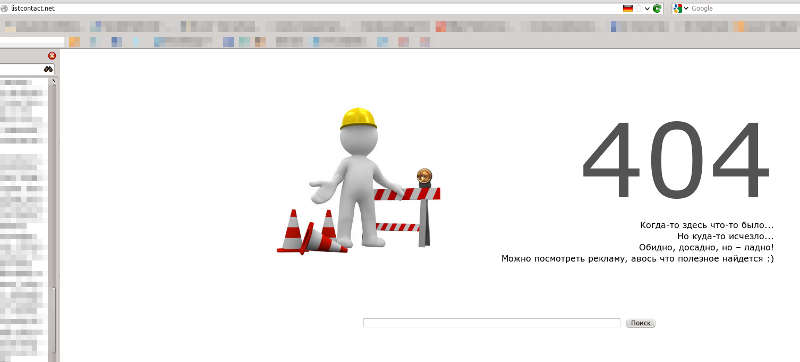Click the line starting "Можно посмотреть рекламу"
The width and height of the screenshot is (800, 362).
pos(638,259)
